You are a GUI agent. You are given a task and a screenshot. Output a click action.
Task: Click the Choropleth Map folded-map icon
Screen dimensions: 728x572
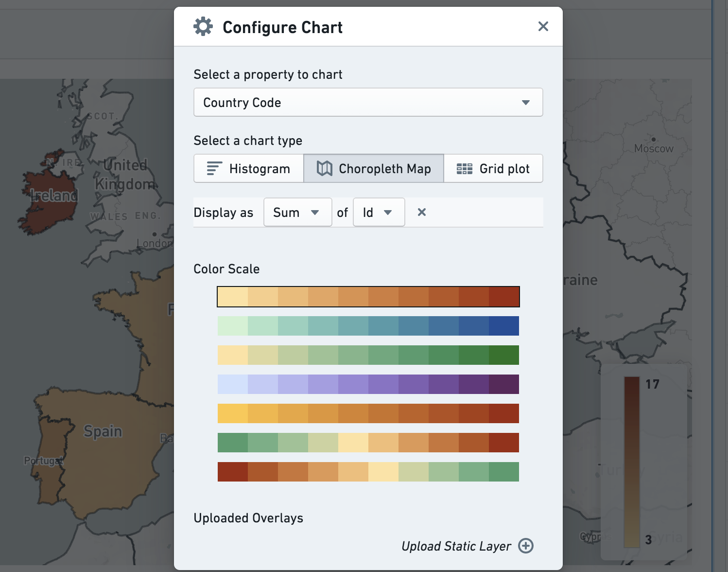(324, 169)
